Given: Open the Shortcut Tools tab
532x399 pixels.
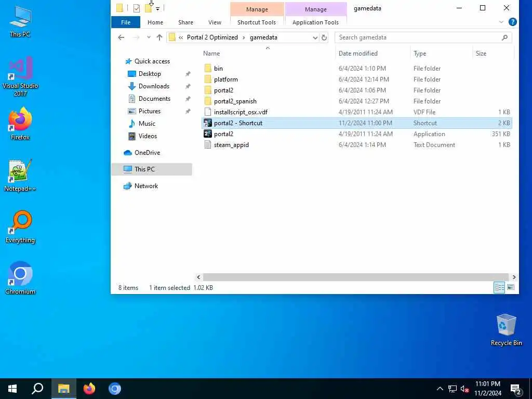Looking at the screenshot, I should (257, 22).
